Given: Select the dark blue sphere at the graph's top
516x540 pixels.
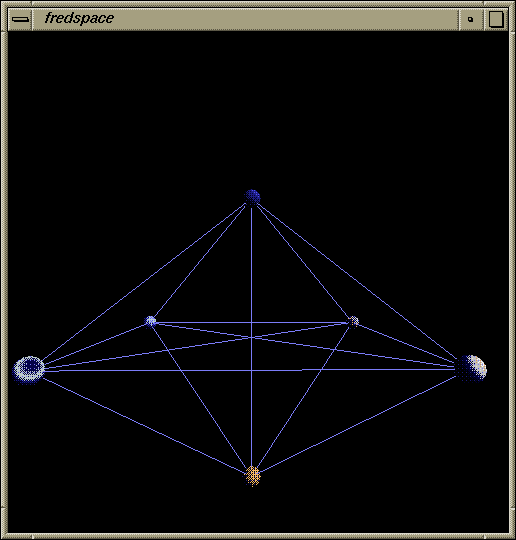Looking at the screenshot, I should 252,197.
